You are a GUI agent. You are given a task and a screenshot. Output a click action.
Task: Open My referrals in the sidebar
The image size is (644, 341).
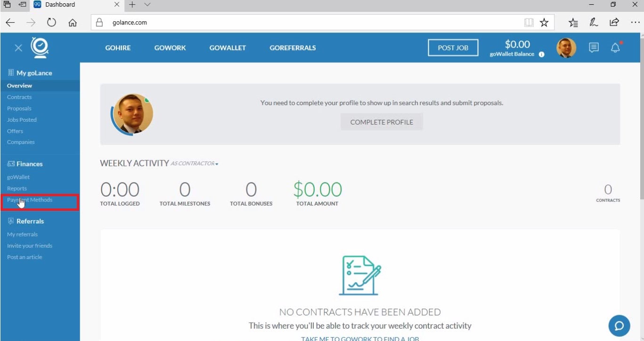22,234
